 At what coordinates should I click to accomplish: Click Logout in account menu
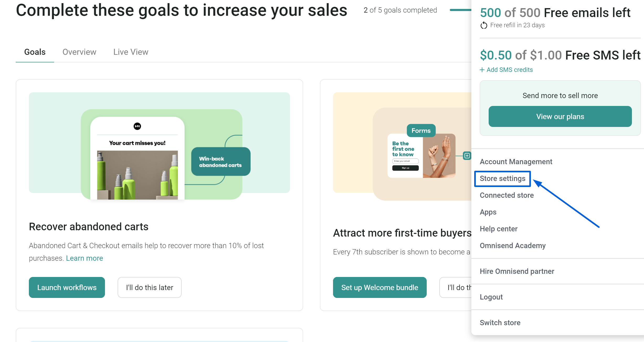[491, 297]
